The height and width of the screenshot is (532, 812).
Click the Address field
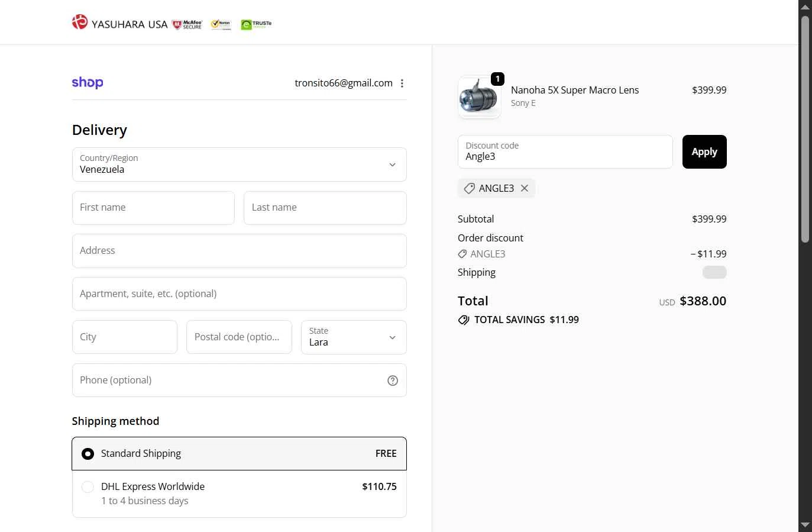coord(240,251)
